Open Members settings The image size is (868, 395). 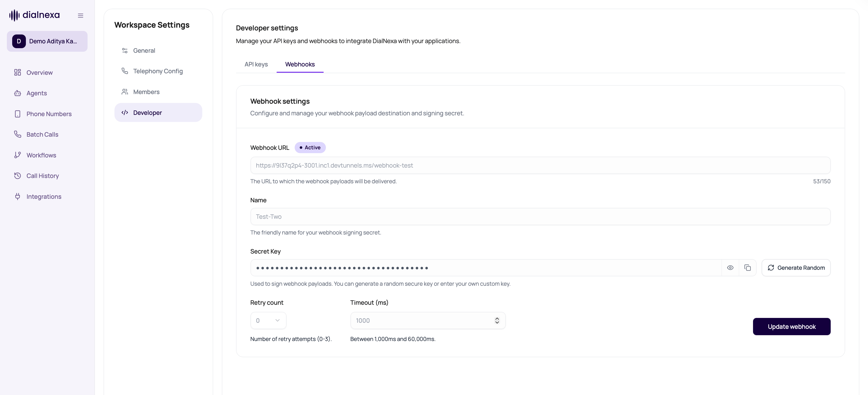pos(158,92)
